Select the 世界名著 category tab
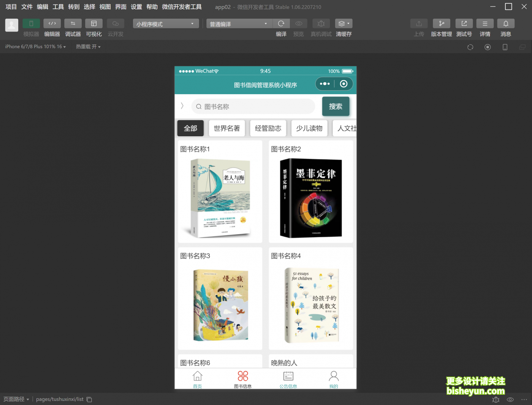The width and height of the screenshot is (532, 405). (227, 128)
